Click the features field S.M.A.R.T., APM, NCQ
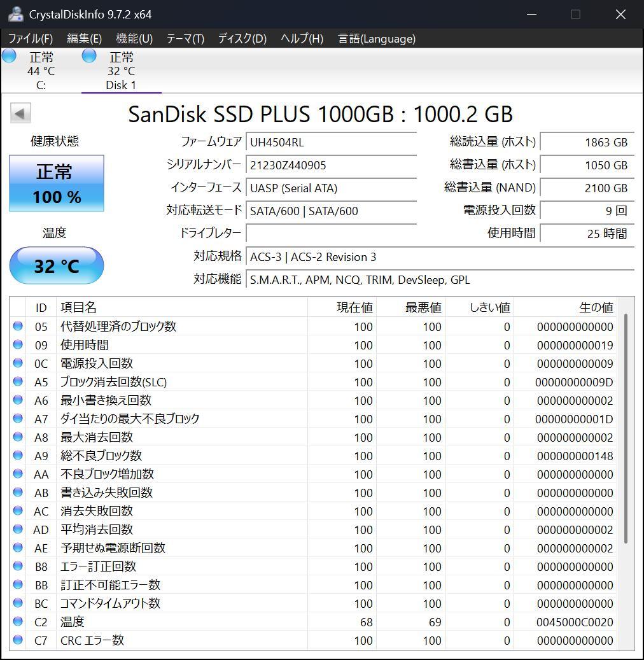Screen dimensions: 644x660 coord(440,279)
